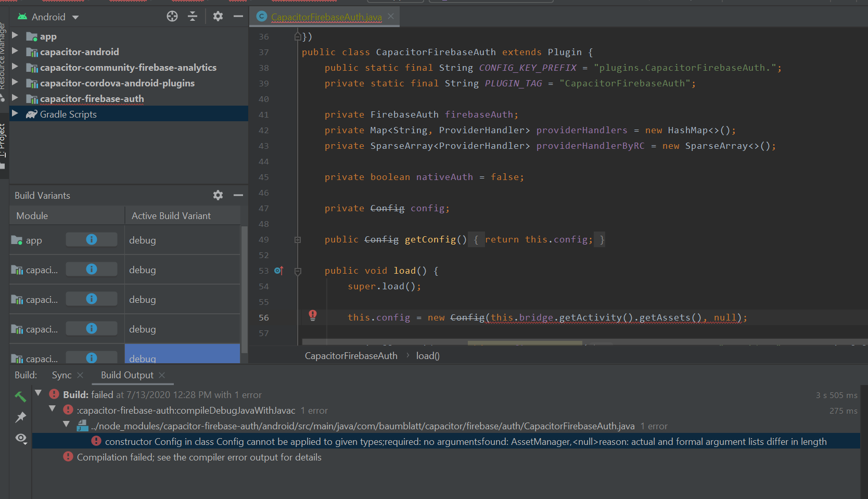Toggle the eye view filter in Build panel

click(21, 438)
